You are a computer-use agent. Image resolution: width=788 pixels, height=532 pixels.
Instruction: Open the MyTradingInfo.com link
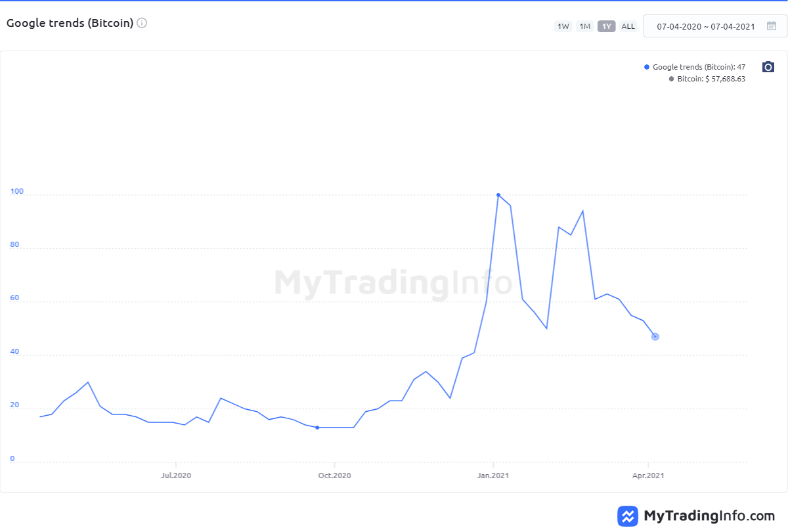(709, 516)
